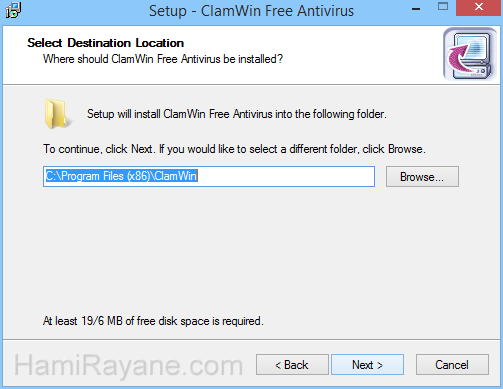Click the setup installer icon in title bar
This screenshot has width=503, height=389.
13,10
